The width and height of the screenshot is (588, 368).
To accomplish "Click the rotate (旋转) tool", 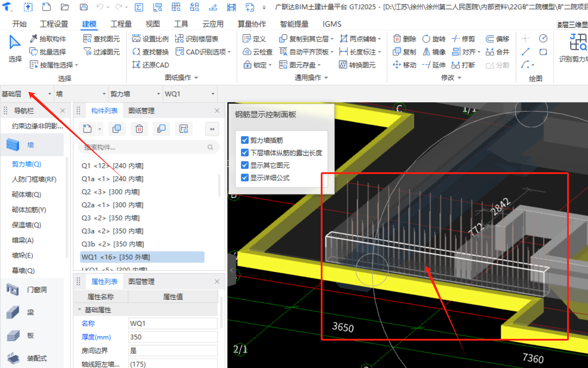I will pyautogui.click(x=434, y=39).
